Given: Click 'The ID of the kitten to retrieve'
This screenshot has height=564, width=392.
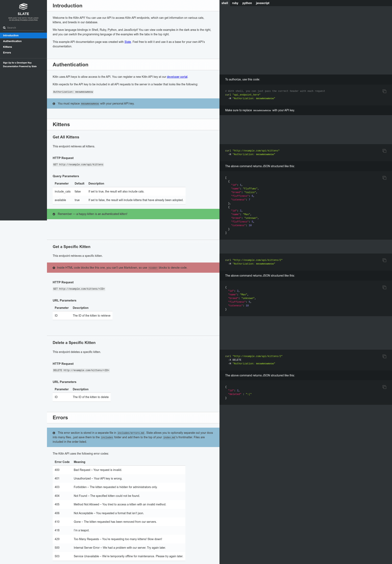Looking at the screenshot, I should pyautogui.click(x=92, y=316).
